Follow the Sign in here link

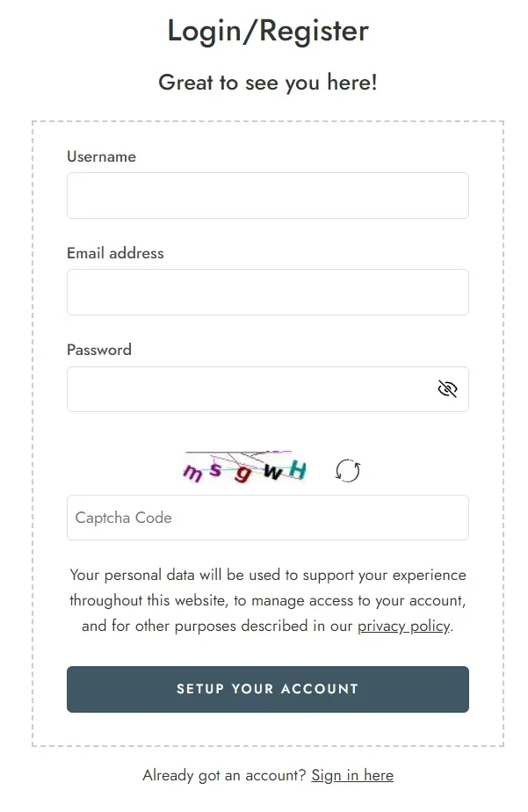[352, 775]
